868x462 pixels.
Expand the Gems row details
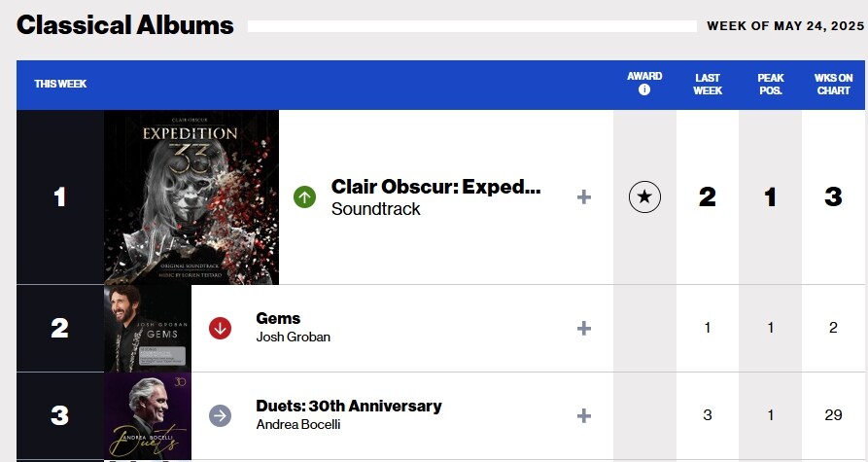(x=584, y=328)
